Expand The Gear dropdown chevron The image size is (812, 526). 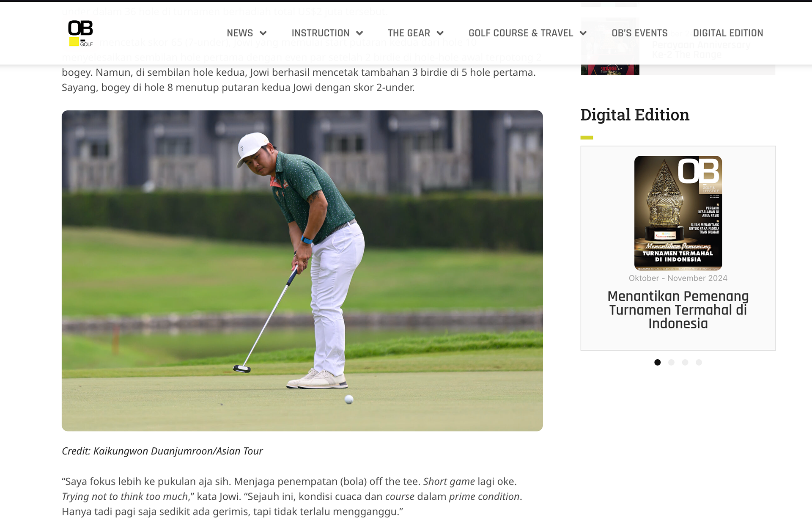[440, 33]
